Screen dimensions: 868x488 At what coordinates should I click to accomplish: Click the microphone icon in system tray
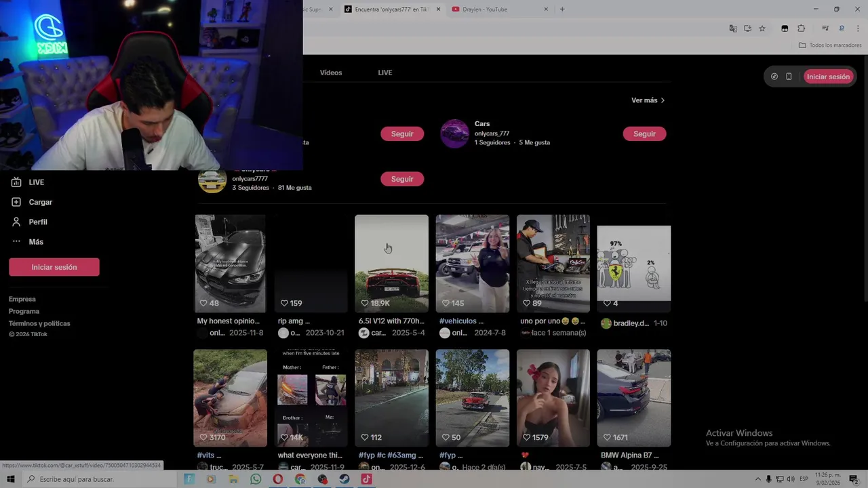coord(769,479)
